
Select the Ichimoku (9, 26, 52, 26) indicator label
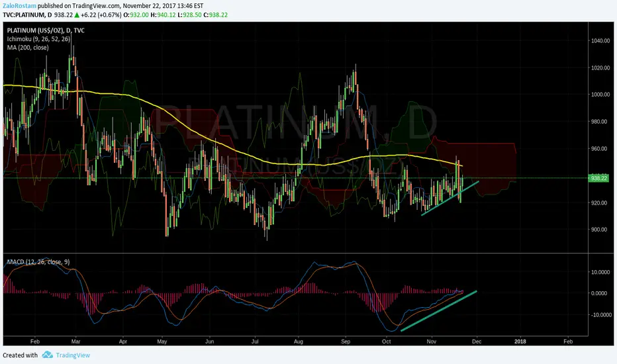pos(38,39)
